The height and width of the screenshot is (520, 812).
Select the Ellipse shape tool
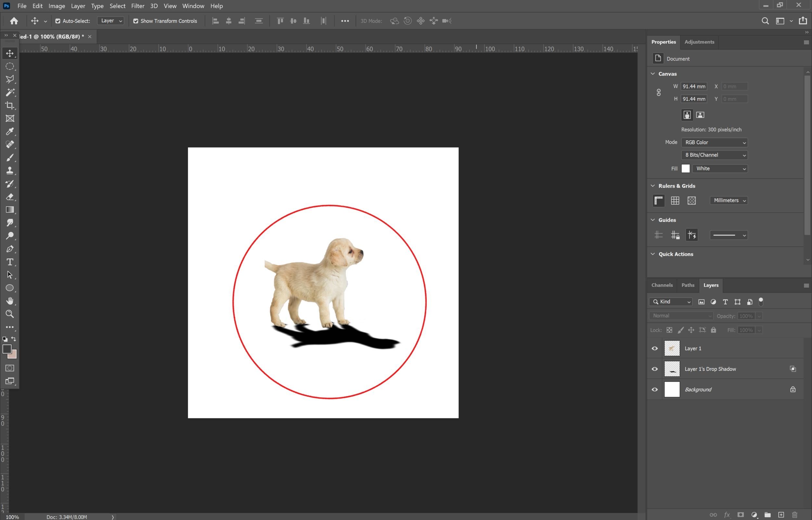point(10,288)
